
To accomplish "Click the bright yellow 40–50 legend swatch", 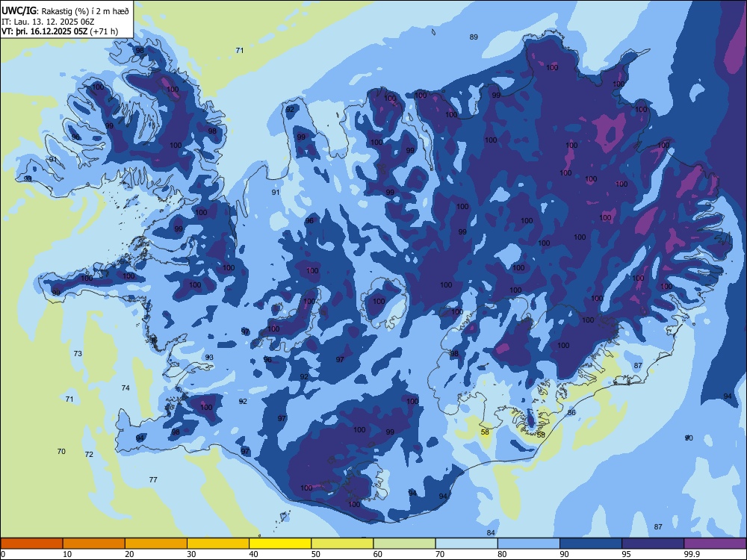I will (280, 544).
